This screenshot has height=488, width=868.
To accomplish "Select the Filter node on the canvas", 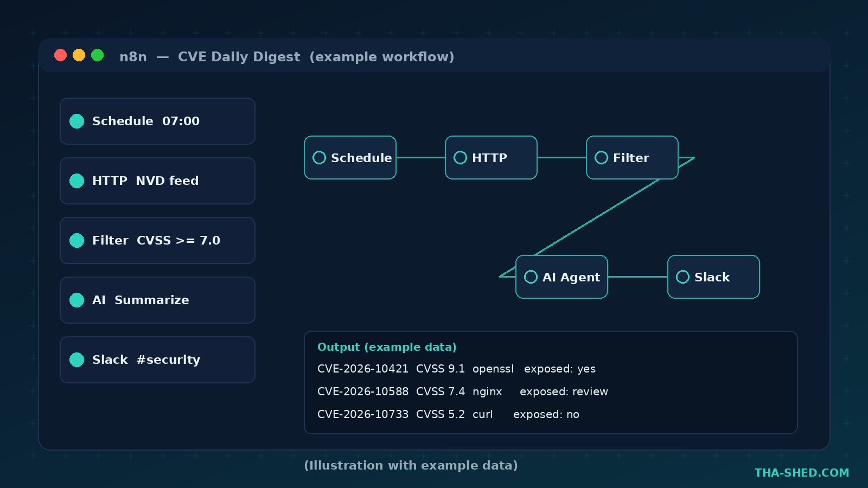I will tap(633, 157).
